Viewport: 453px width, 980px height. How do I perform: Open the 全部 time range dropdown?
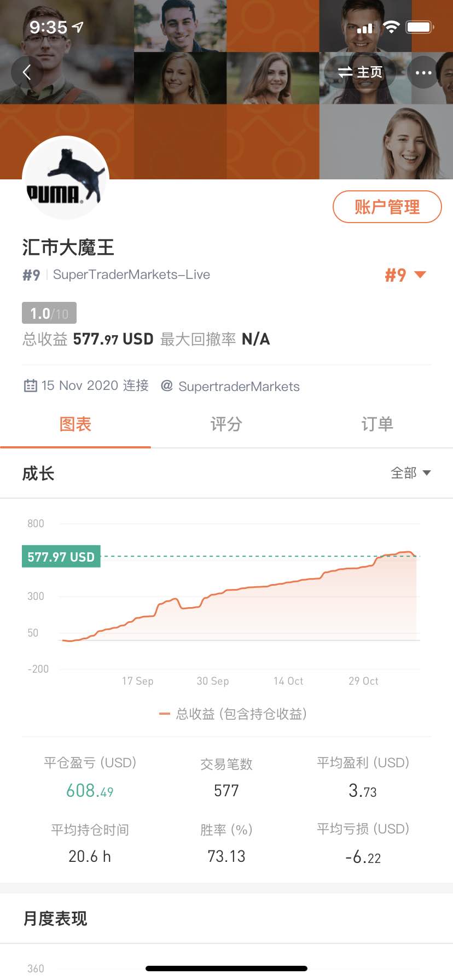point(411,473)
